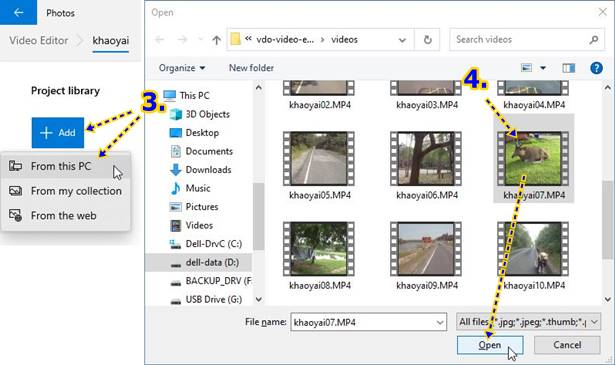Click the From my collection picture icon

[x=15, y=191]
